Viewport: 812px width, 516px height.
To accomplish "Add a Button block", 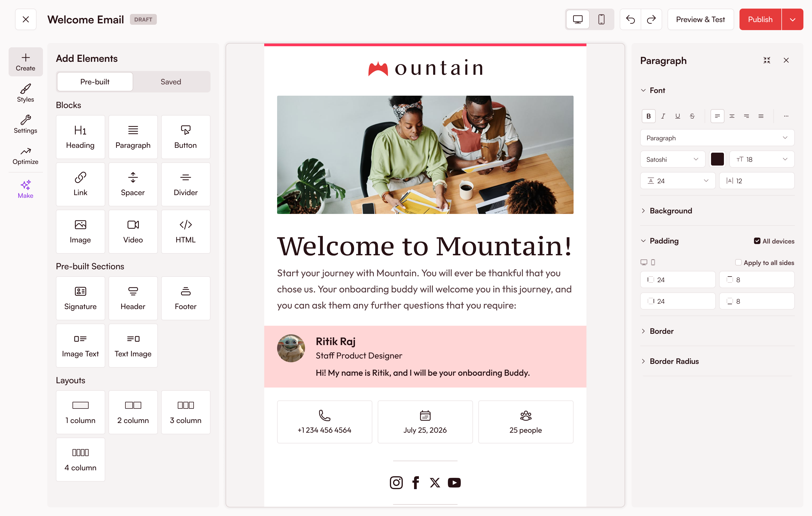I will tap(186, 137).
